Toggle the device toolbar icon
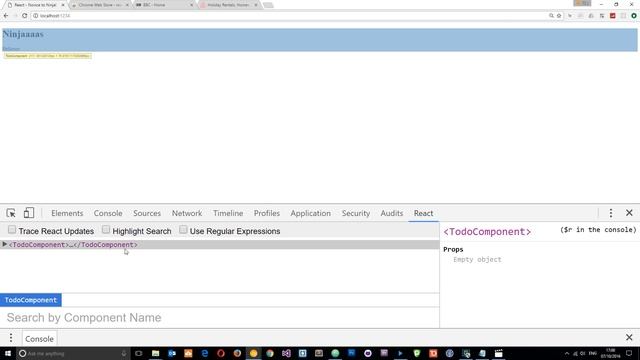The image size is (640, 360). [29, 213]
